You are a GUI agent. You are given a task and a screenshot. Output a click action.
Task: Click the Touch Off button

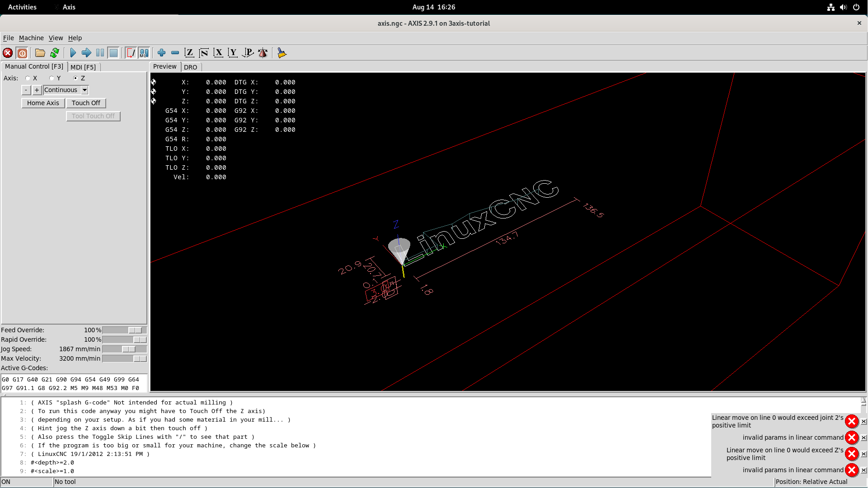coord(86,103)
